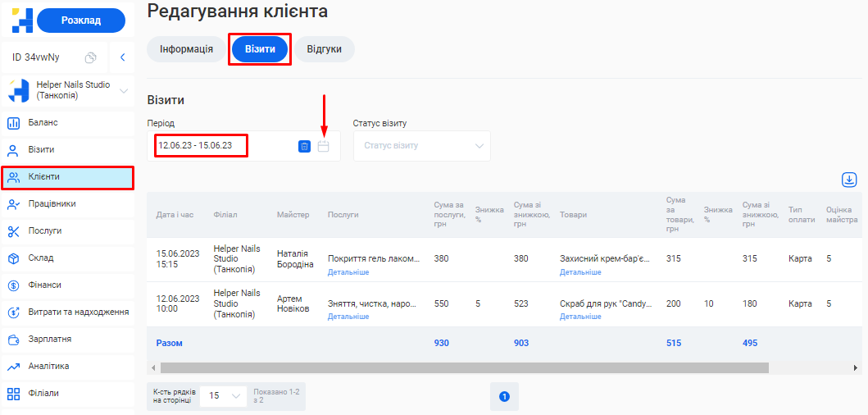Open the rows per page dropdown
Viewport: 868px width, 415px height.
click(x=223, y=395)
